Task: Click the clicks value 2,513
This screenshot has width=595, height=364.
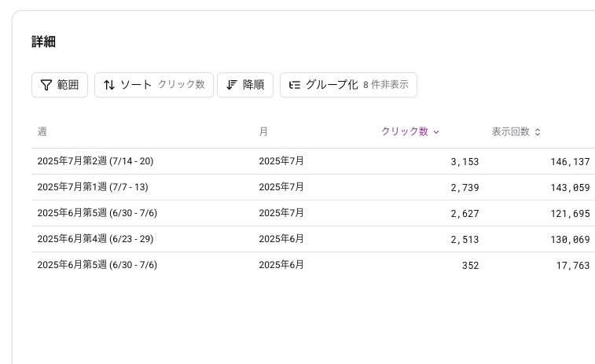Action: point(465,240)
